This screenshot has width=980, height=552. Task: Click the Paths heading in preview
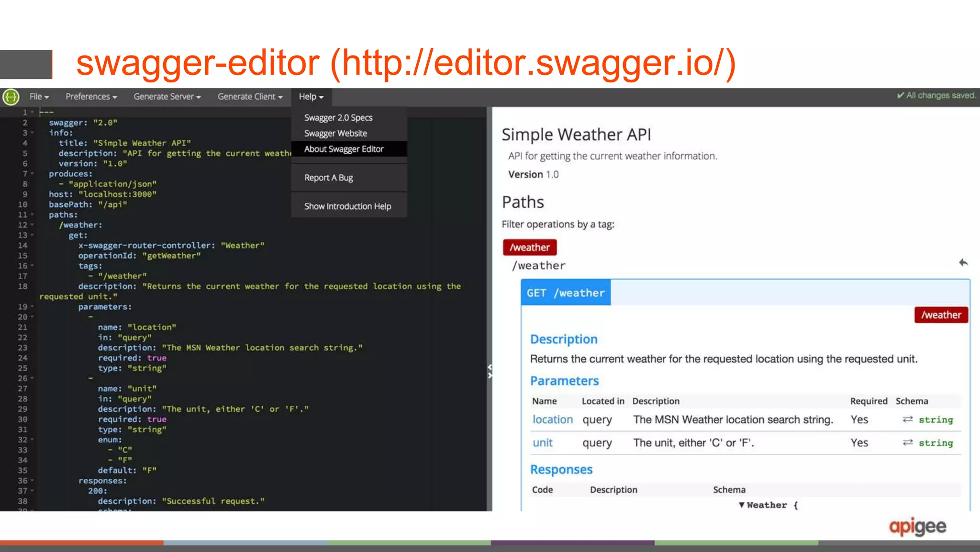(x=523, y=202)
